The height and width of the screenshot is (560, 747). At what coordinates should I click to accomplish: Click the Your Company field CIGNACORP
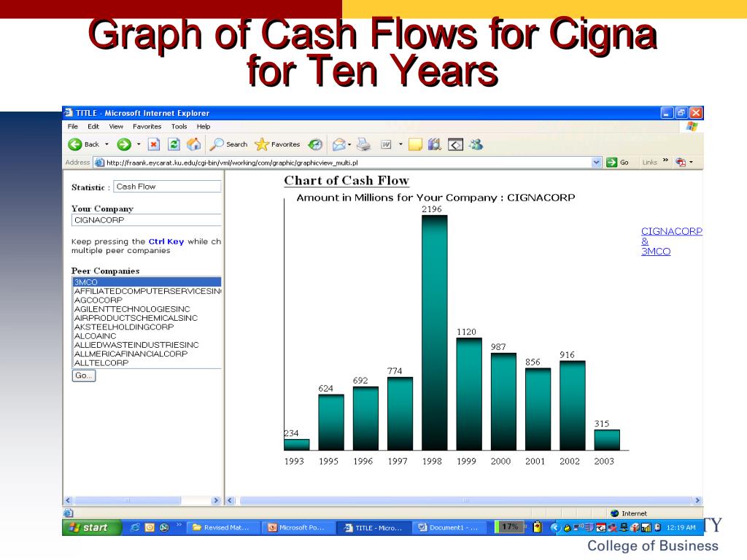click(x=146, y=220)
